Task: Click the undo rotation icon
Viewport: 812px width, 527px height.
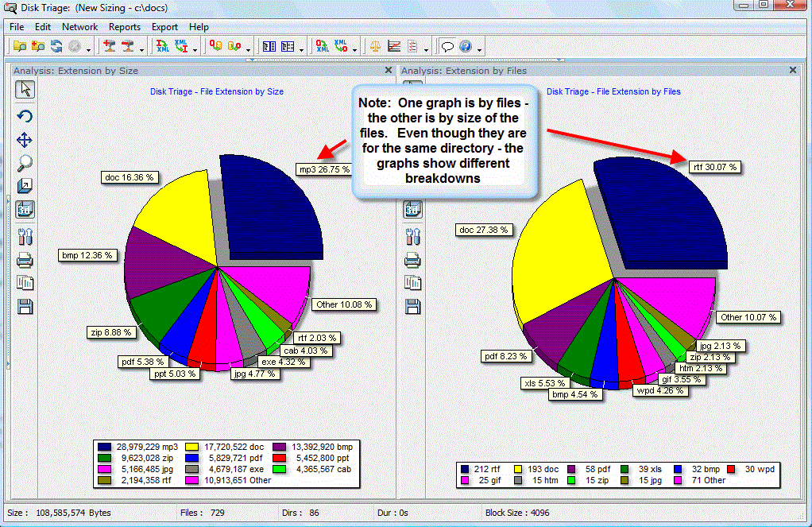Action: click(25, 115)
